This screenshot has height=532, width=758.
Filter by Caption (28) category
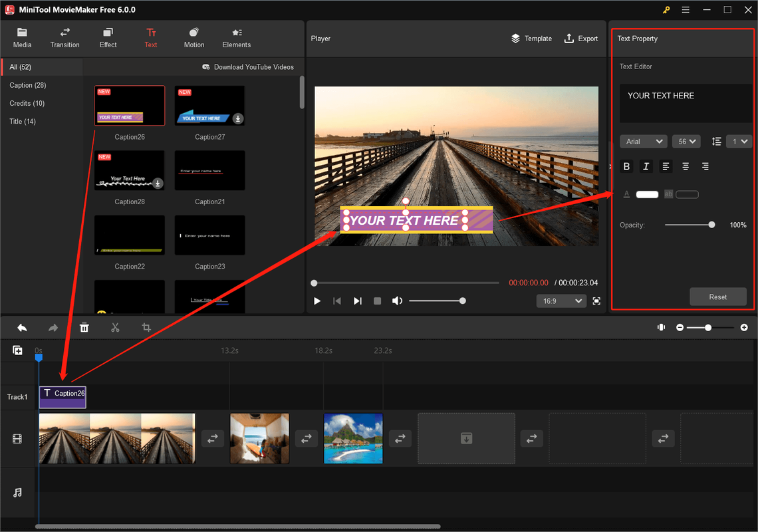pyautogui.click(x=27, y=85)
